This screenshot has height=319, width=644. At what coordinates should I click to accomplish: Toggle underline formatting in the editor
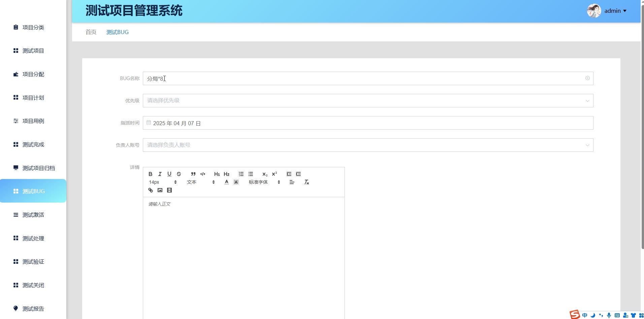click(169, 174)
